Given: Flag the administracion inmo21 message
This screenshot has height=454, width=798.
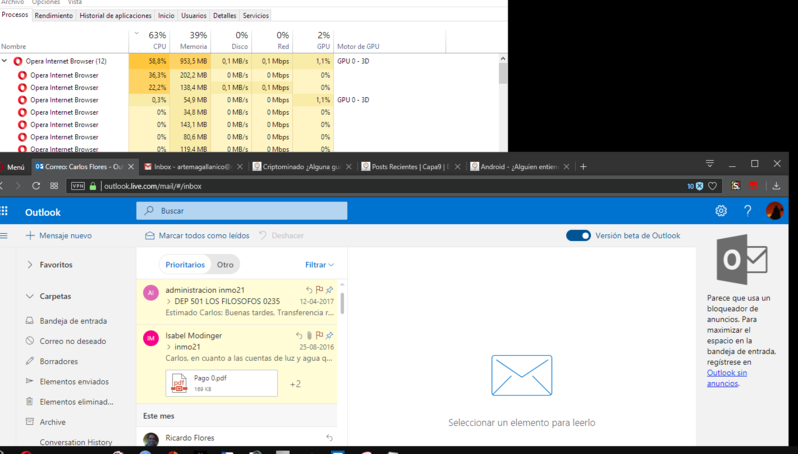Looking at the screenshot, I should [319, 290].
